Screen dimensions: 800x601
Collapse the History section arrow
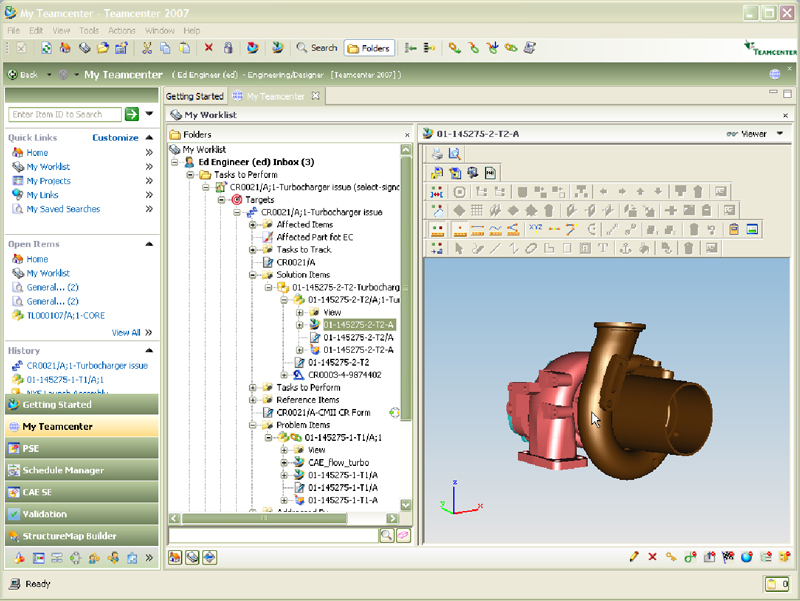point(149,350)
